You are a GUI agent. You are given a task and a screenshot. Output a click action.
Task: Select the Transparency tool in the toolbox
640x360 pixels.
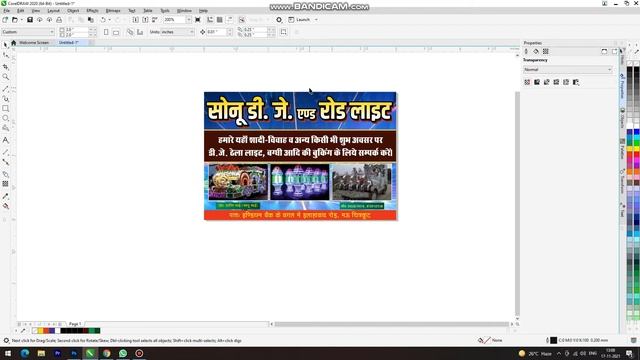click(x=5, y=184)
